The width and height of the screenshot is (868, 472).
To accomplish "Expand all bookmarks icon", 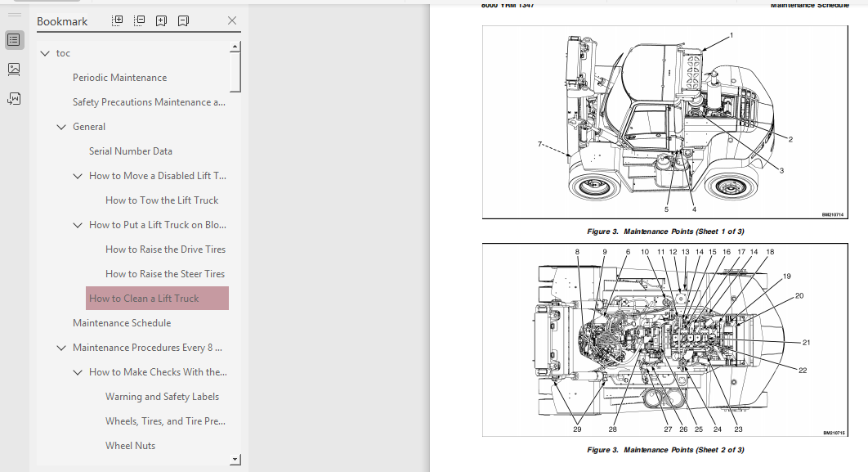I will [x=118, y=20].
